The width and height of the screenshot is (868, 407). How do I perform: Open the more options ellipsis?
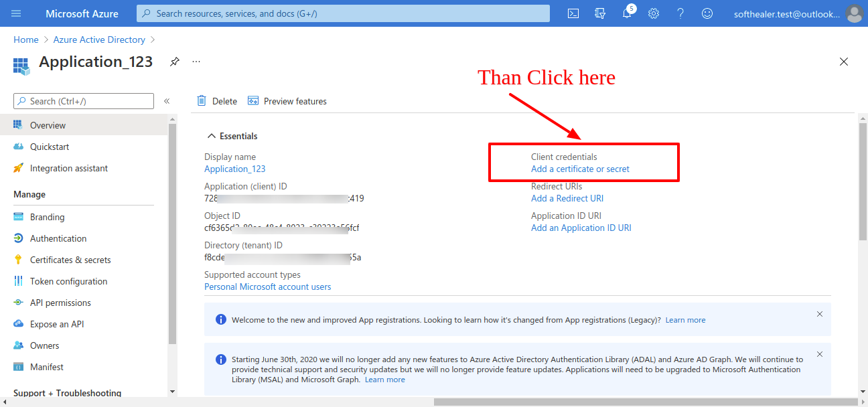click(x=196, y=62)
